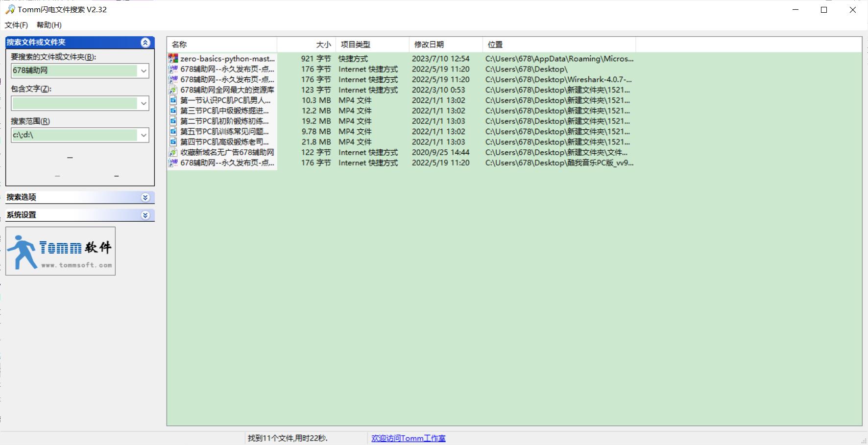Click the 第五节PC肌训练常见问题 file icon
The image size is (868, 445).
[173, 132]
